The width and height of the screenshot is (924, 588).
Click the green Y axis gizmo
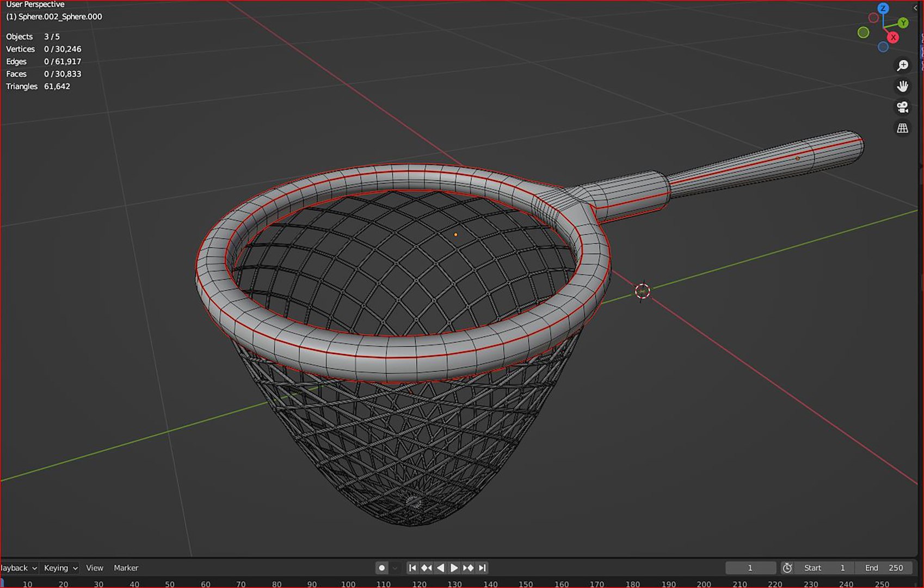(x=903, y=23)
